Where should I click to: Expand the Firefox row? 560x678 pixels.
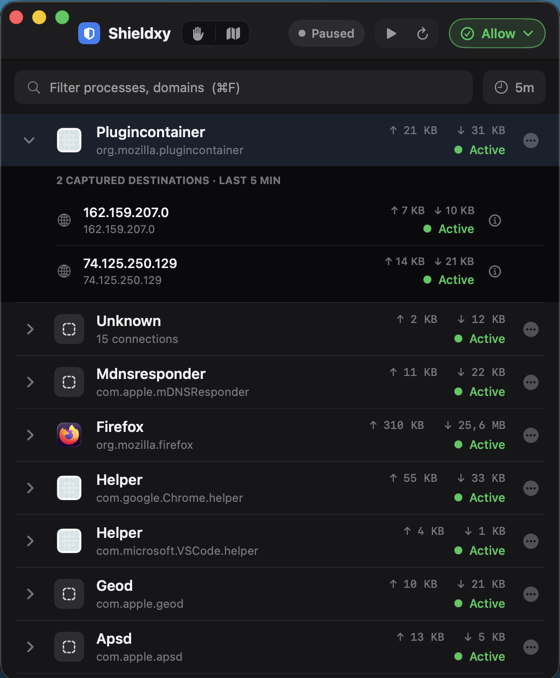(30, 435)
